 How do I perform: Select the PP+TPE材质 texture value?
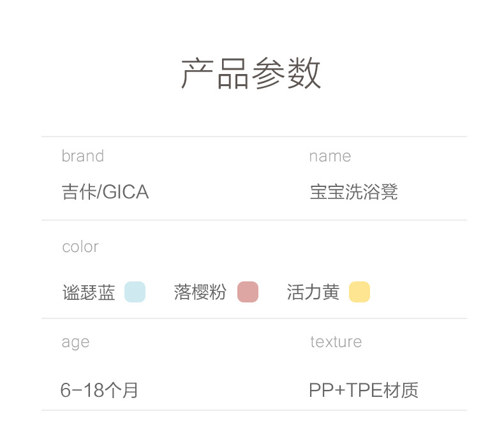pos(364,390)
